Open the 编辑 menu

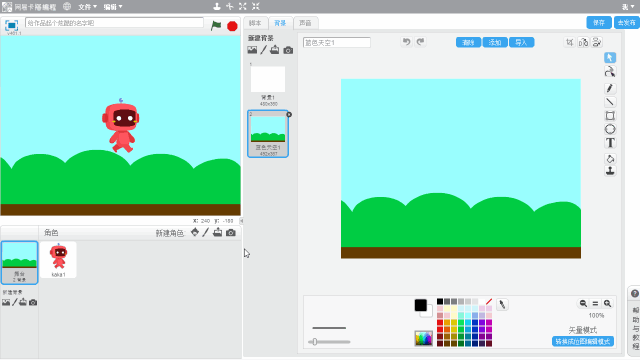[113, 7]
